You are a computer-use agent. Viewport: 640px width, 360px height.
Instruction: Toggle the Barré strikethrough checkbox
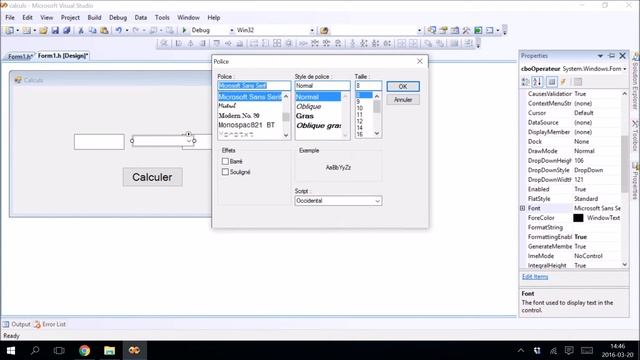225,161
